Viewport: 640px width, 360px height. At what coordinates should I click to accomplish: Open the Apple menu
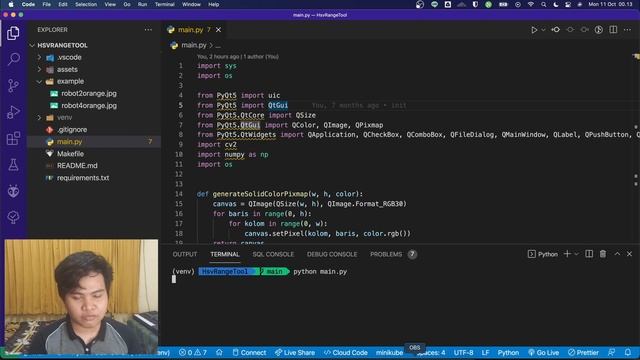(11, 4)
